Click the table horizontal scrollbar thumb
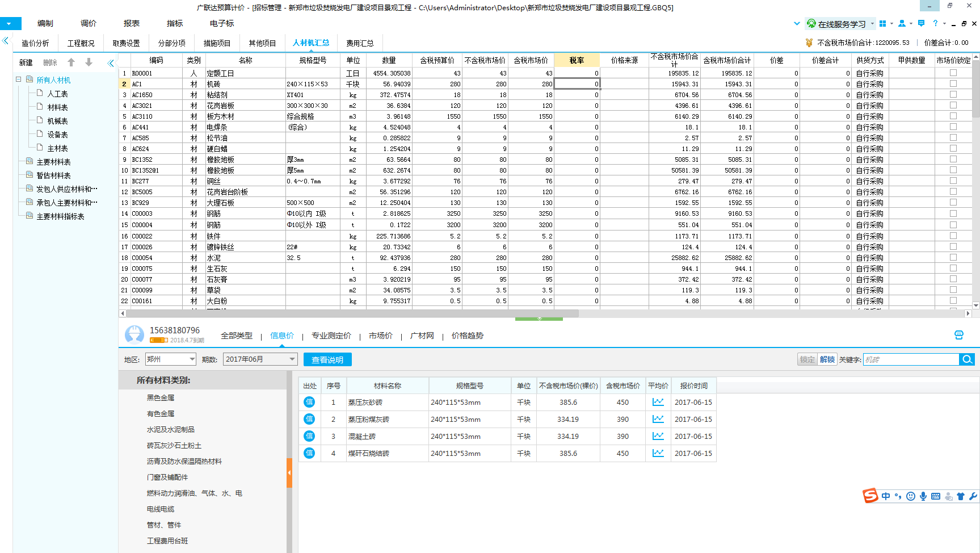Screen dimensions: 980x553 click(x=352, y=313)
